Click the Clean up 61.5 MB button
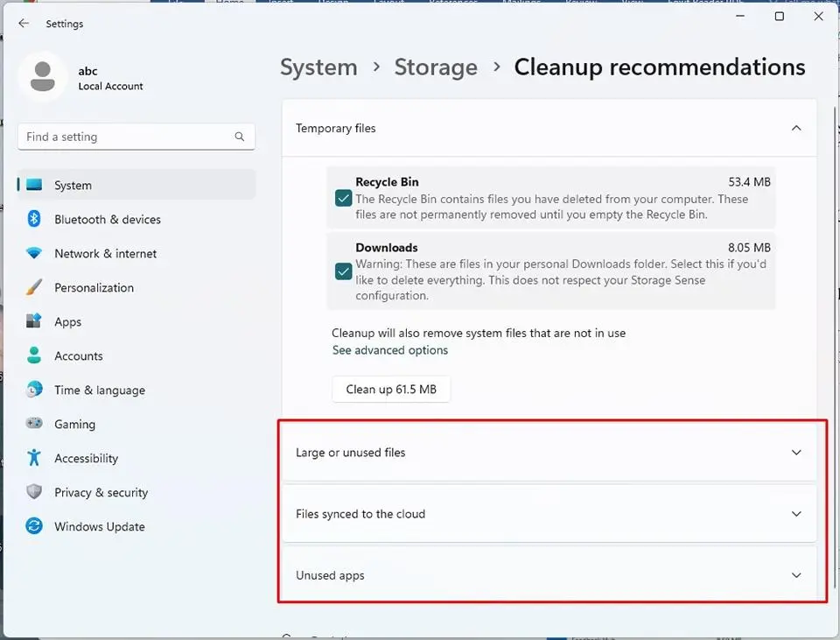840x640 pixels. click(x=391, y=389)
